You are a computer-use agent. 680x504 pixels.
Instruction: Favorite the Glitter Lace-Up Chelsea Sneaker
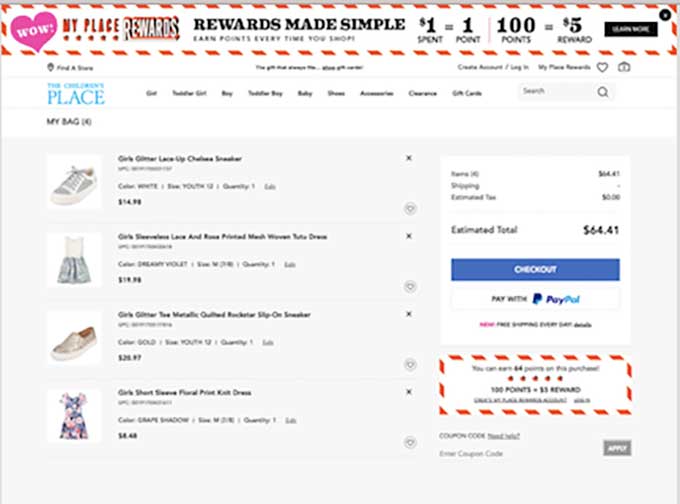pos(410,209)
